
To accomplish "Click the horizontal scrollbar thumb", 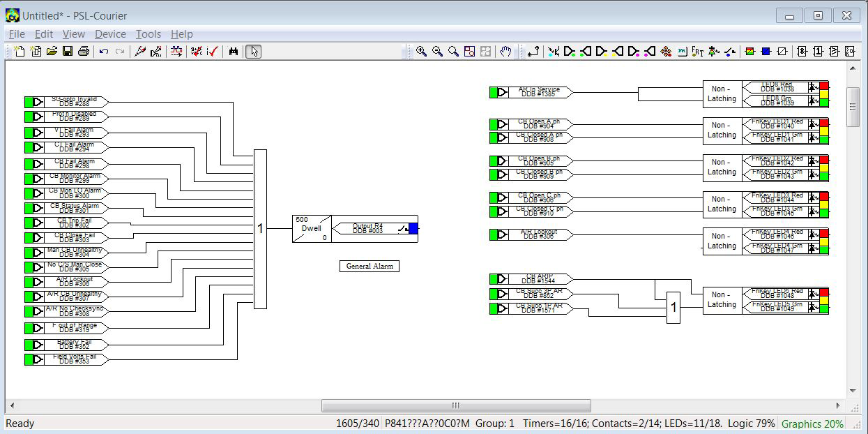I will pos(456,405).
